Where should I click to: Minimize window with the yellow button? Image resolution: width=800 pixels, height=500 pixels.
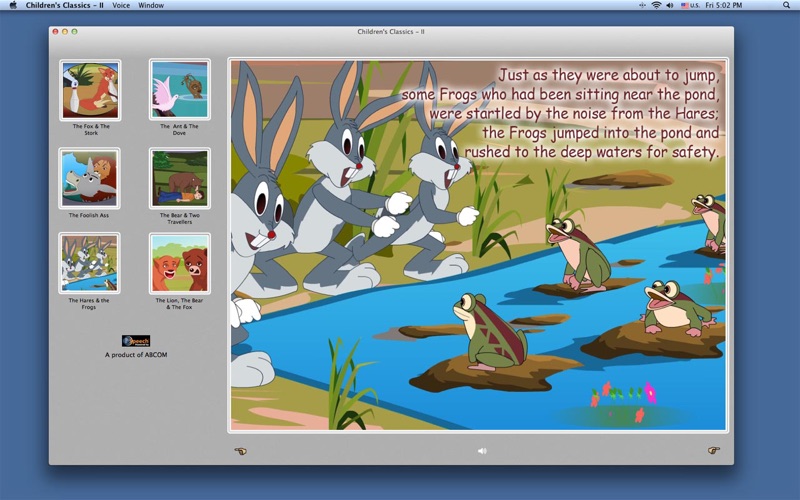tap(65, 32)
